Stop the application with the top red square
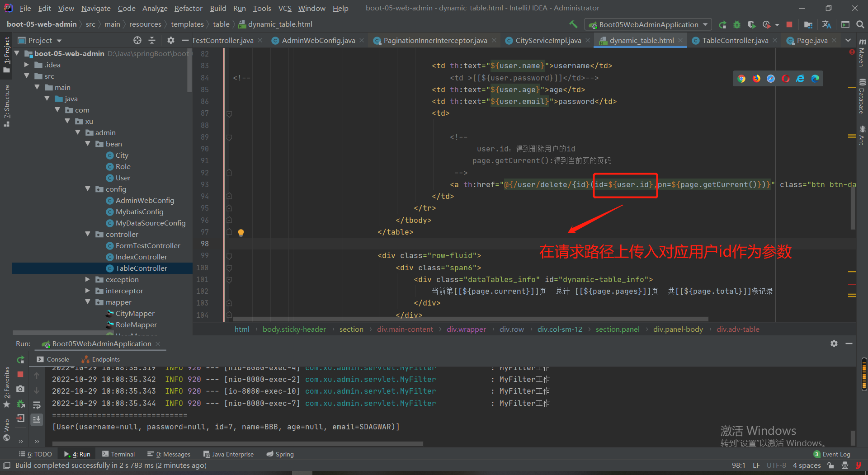The width and height of the screenshot is (868, 475). [789, 24]
